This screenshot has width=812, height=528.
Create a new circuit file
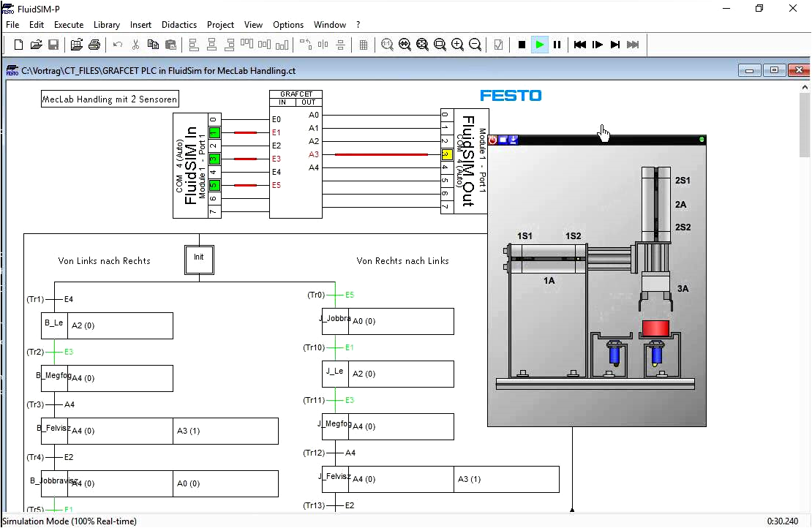point(18,45)
